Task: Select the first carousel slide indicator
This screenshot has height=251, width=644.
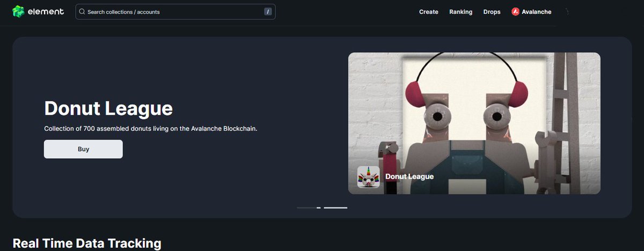Action: pos(309,208)
